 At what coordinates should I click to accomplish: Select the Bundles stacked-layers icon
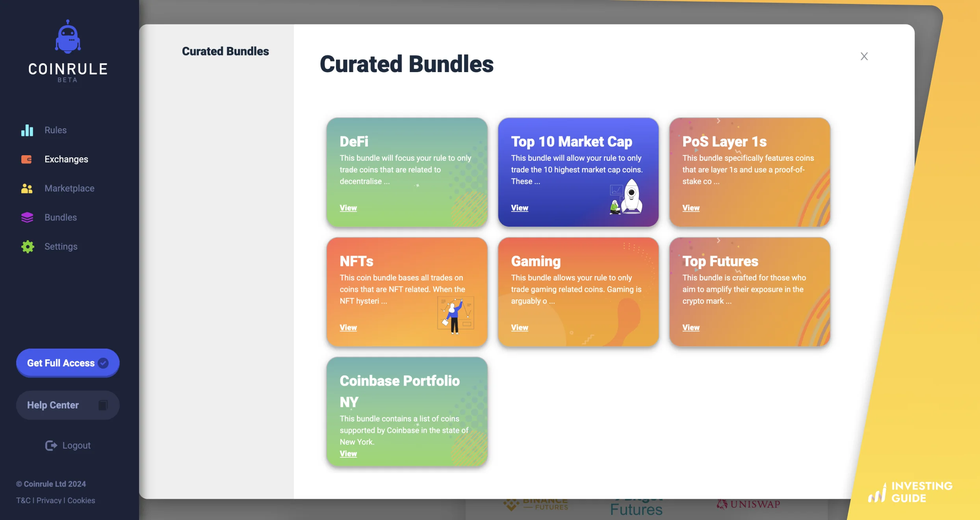(x=26, y=217)
